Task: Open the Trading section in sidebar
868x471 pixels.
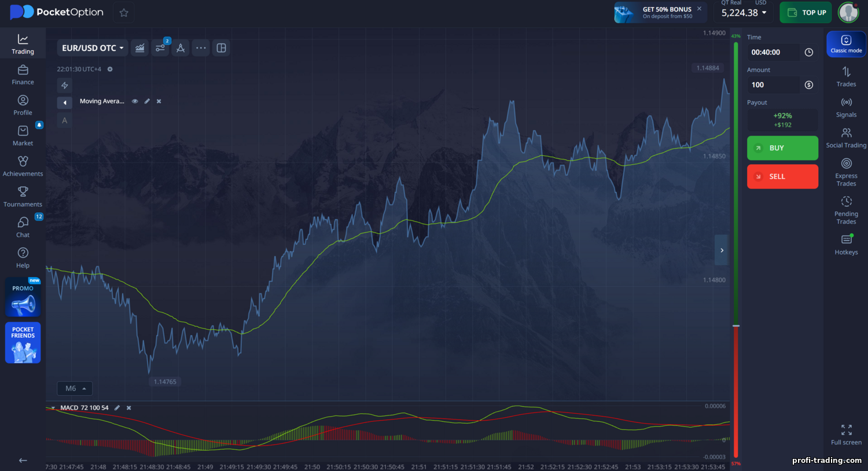Action: click(23, 44)
